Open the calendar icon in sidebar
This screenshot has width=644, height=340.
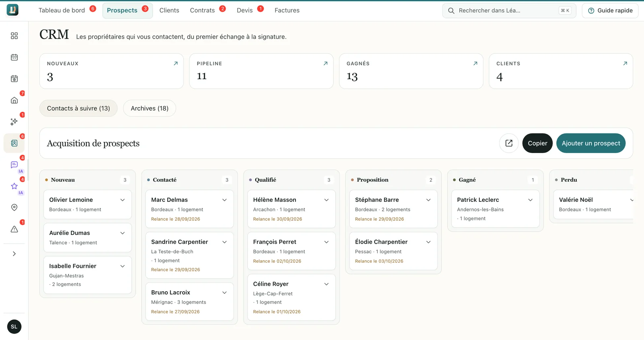point(14,57)
